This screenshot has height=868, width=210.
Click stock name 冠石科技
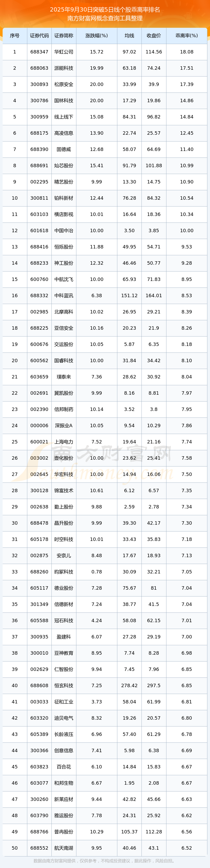pyautogui.click(x=64, y=620)
